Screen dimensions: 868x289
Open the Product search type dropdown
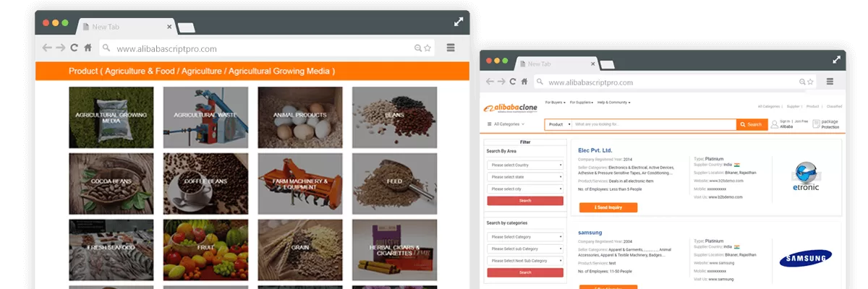click(559, 124)
